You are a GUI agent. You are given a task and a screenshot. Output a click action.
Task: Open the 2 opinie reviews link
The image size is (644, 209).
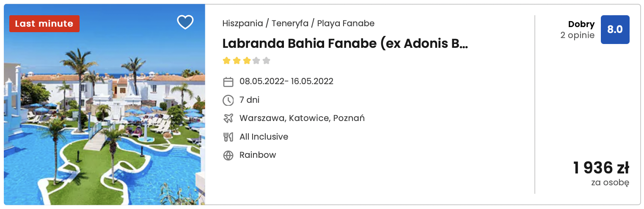pos(577,35)
